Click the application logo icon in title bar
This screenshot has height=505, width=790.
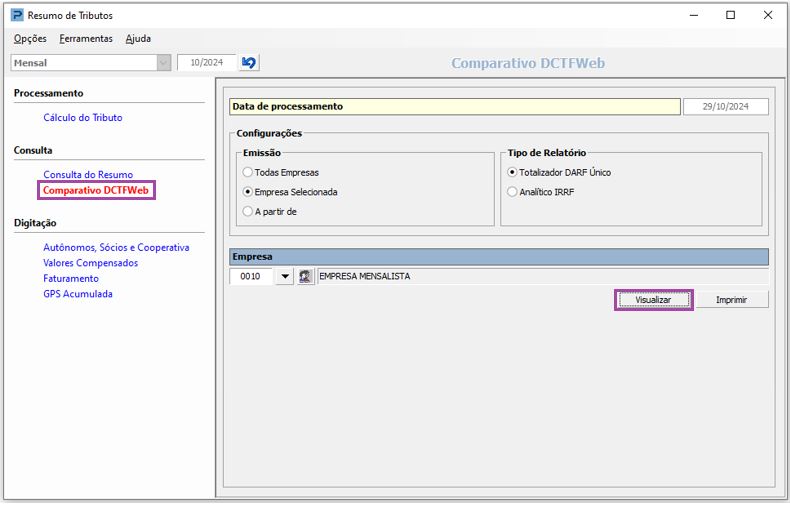17,15
